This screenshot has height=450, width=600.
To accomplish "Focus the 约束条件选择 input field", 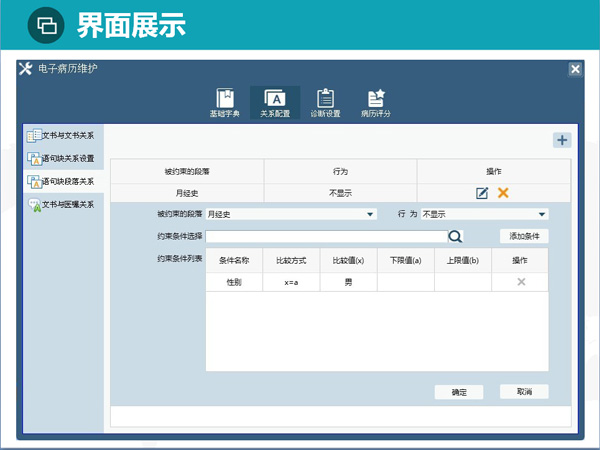I will pos(327,236).
